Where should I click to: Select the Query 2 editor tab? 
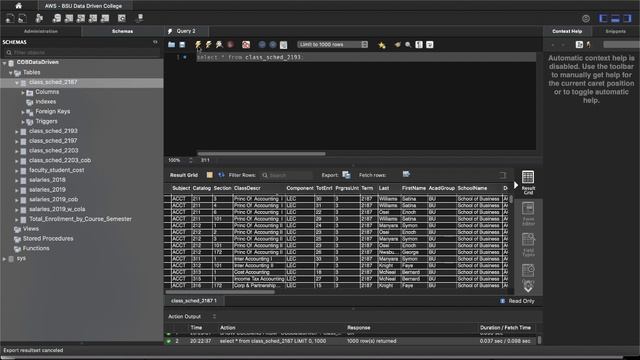186,31
